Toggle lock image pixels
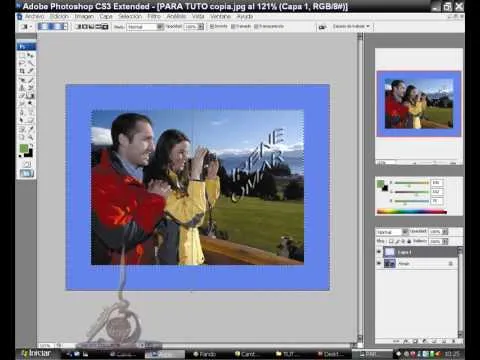 [x=397, y=241]
